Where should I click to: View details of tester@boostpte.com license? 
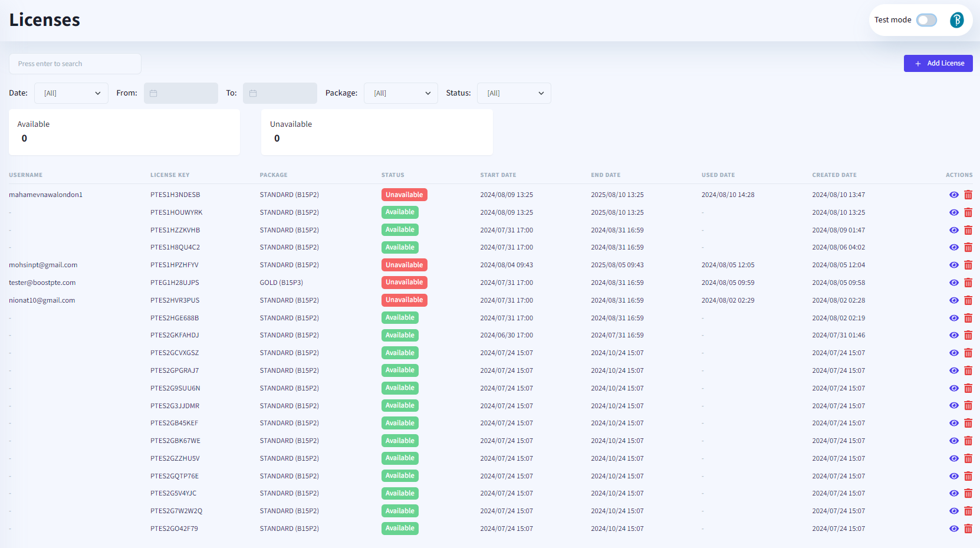[x=953, y=283]
